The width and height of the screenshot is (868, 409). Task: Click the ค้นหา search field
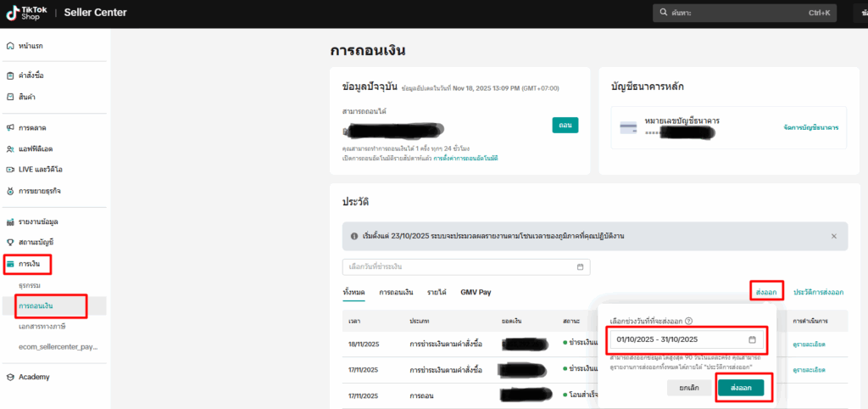point(744,13)
